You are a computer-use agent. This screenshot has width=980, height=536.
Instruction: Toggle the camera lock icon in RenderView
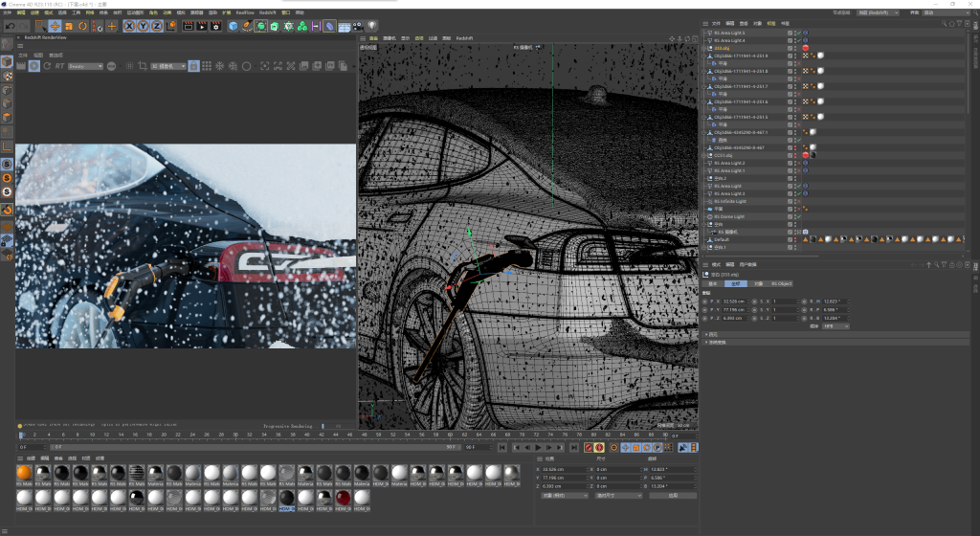(x=193, y=66)
